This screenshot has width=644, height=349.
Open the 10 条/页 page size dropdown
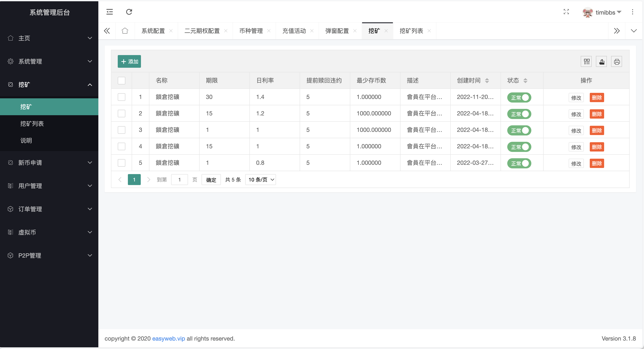261,180
